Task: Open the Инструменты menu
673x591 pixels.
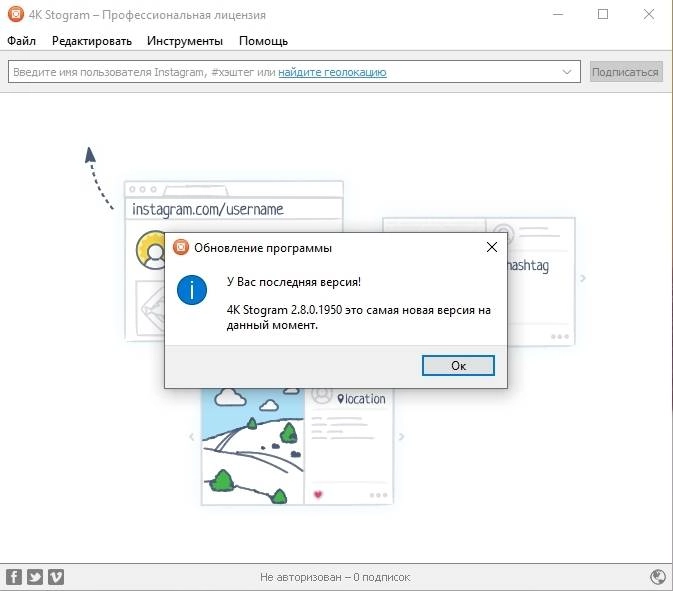Action: (x=185, y=41)
